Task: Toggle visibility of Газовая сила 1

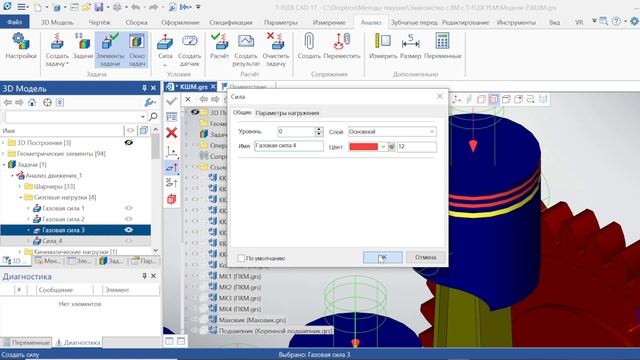Action: [129, 208]
